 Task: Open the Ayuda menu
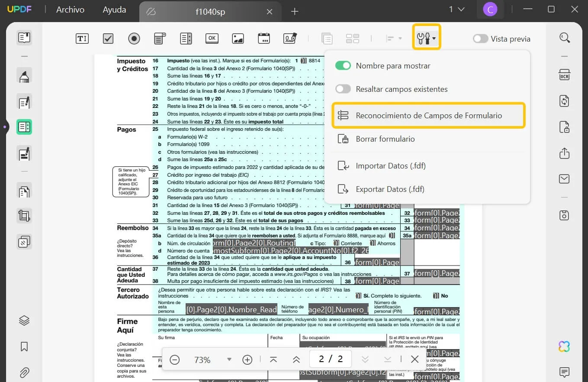click(x=114, y=10)
